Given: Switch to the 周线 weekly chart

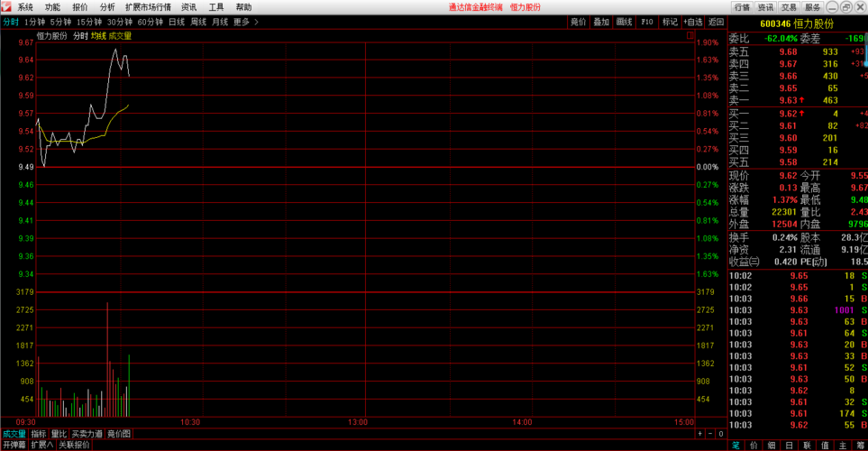Looking at the screenshot, I should (x=198, y=23).
